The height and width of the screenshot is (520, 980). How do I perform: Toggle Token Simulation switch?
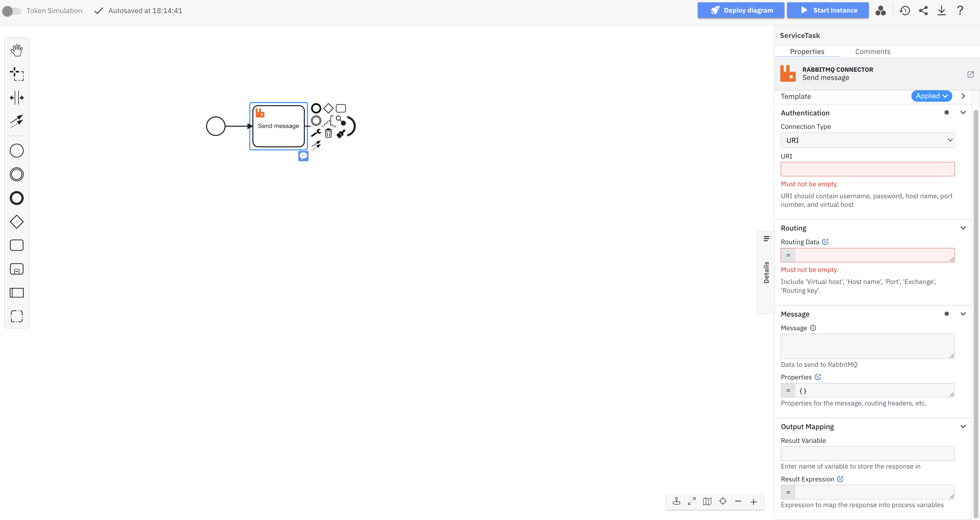11,11
